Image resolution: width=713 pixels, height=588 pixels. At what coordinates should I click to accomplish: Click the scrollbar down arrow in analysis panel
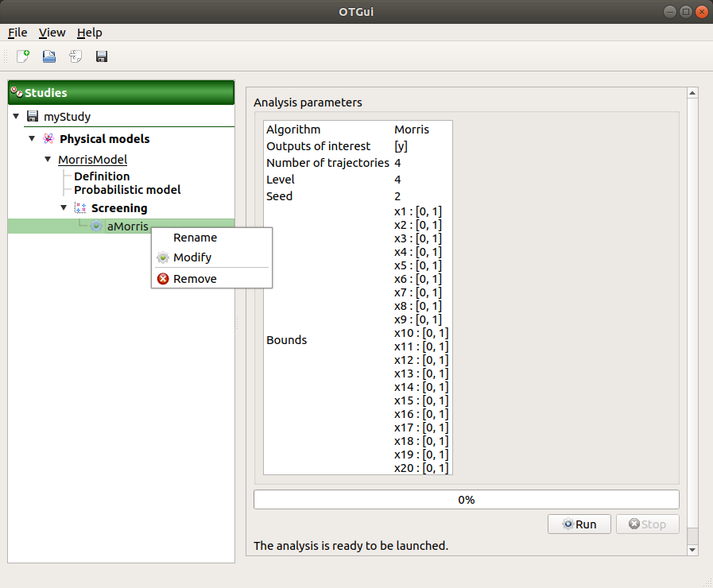point(692,549)
